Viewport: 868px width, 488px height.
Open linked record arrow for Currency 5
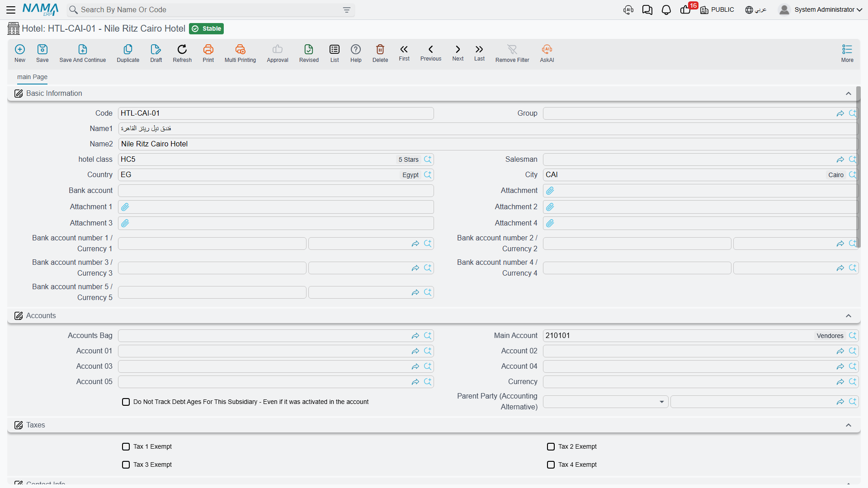415,292
